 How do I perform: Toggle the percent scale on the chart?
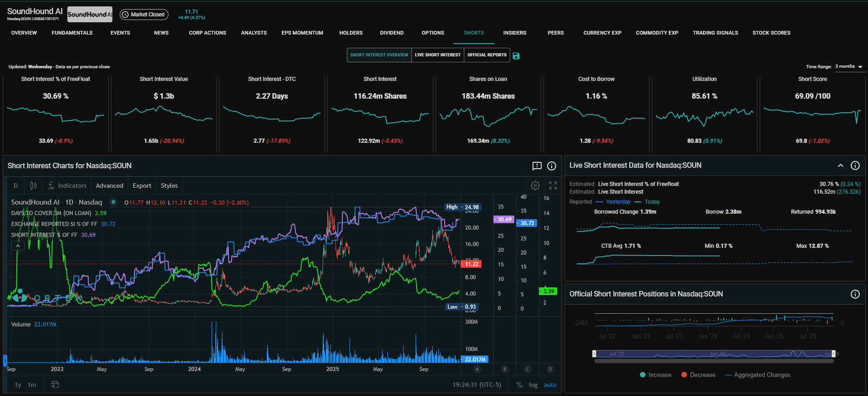click(519, 385)
